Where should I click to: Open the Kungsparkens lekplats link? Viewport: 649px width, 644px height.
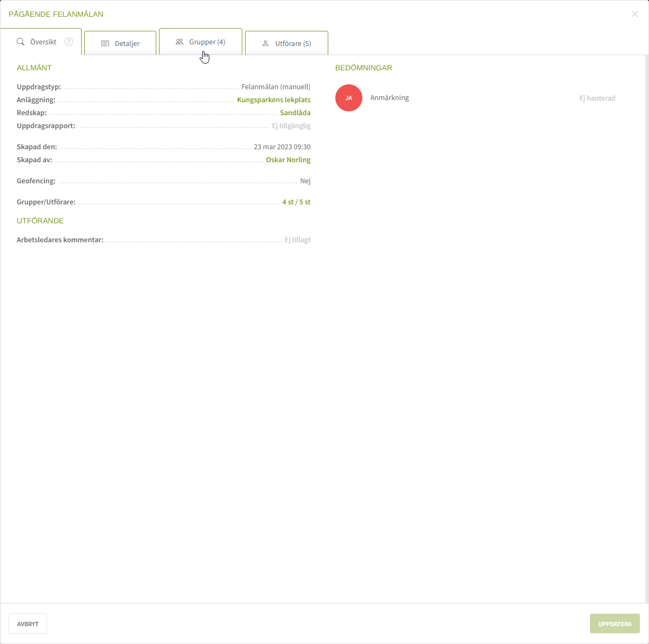[x=274, y=100]
